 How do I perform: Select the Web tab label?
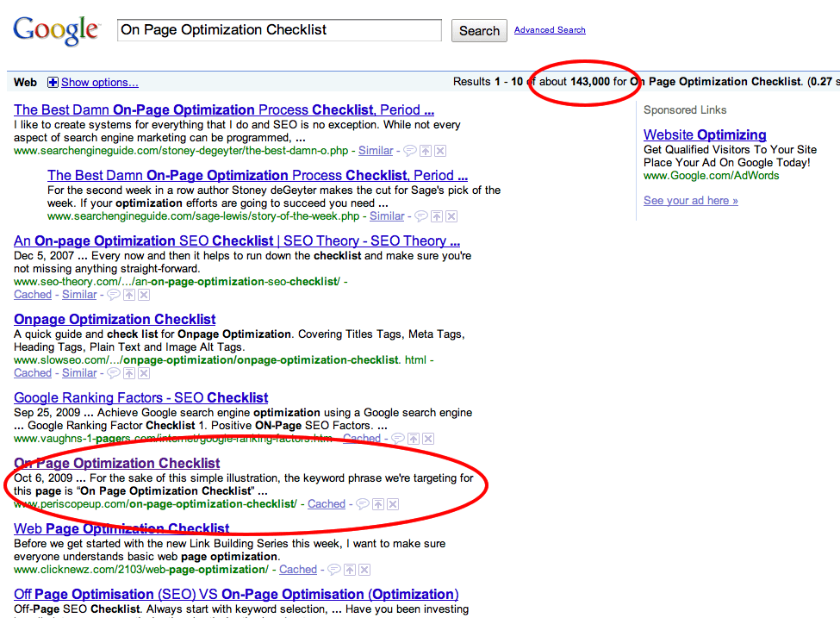pyautogui.click(x=25, y=83)
